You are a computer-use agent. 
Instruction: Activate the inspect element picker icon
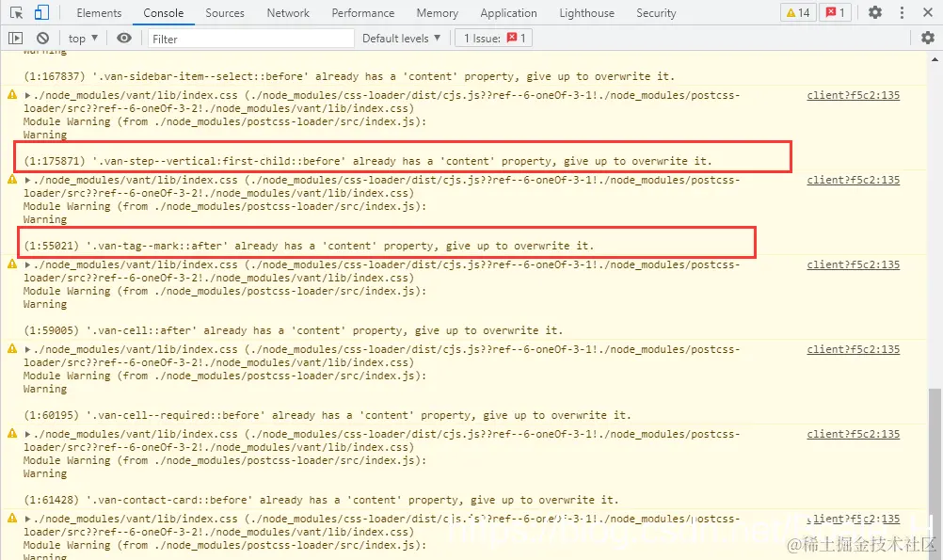[16, 12]
